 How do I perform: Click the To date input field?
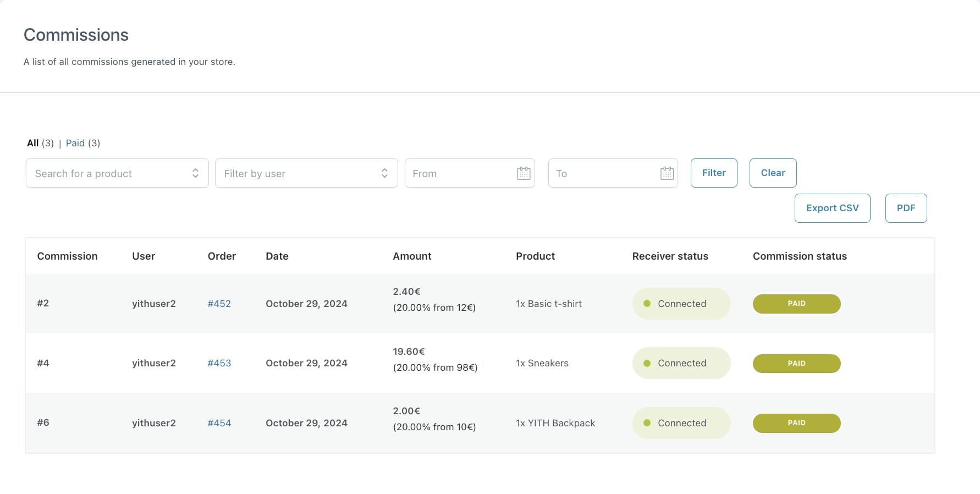[x=602, y=173]
